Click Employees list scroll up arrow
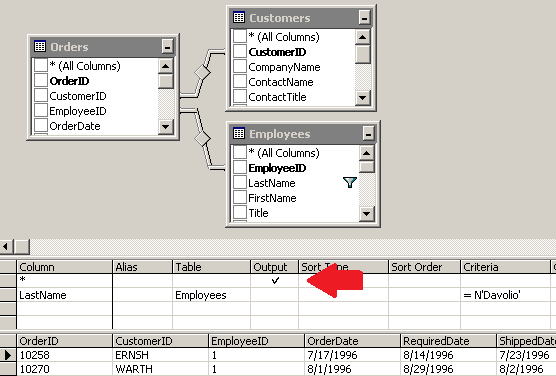The height and width of the screenshot is (376, 556). click(367, 153)
